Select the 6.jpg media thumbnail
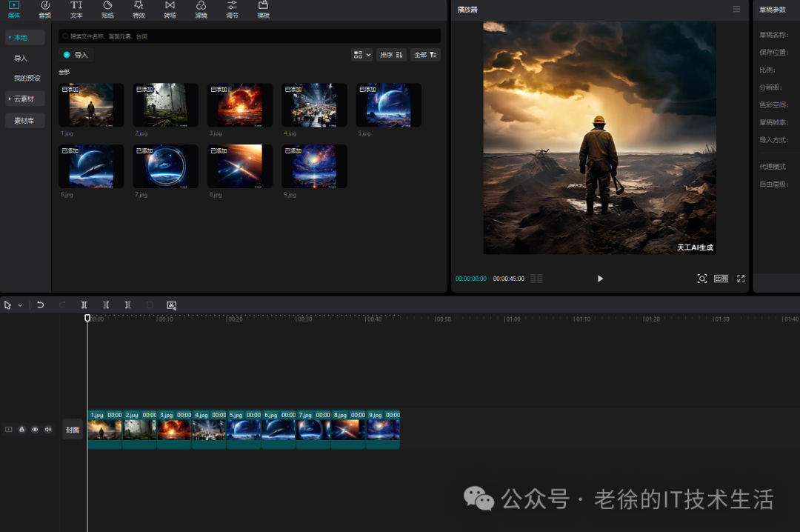The height and width of the screenshot is (532, 800). 91,166
